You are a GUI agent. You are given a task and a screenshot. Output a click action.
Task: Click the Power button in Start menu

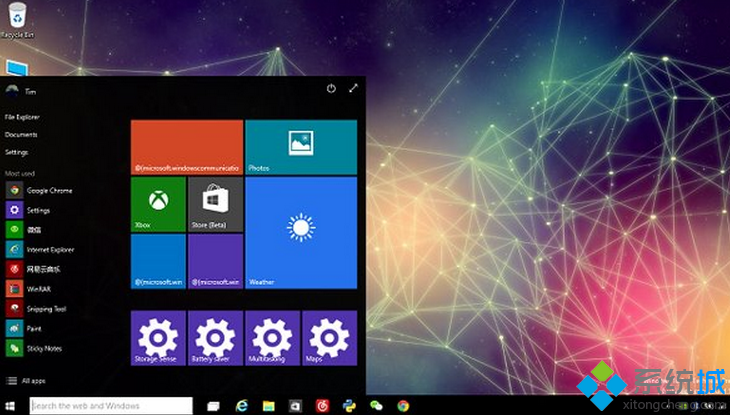pos(331,89)
